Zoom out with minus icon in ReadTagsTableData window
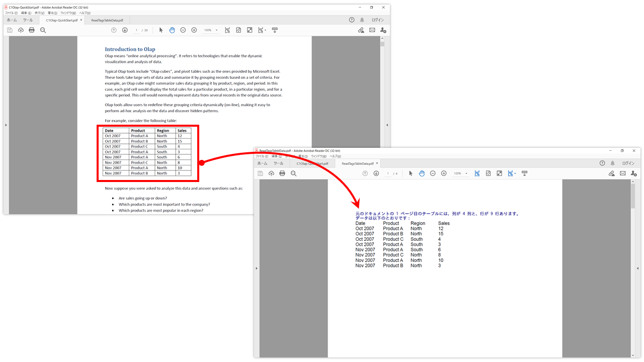Viewport: 644px width, 362px height. tap(433, 173)
